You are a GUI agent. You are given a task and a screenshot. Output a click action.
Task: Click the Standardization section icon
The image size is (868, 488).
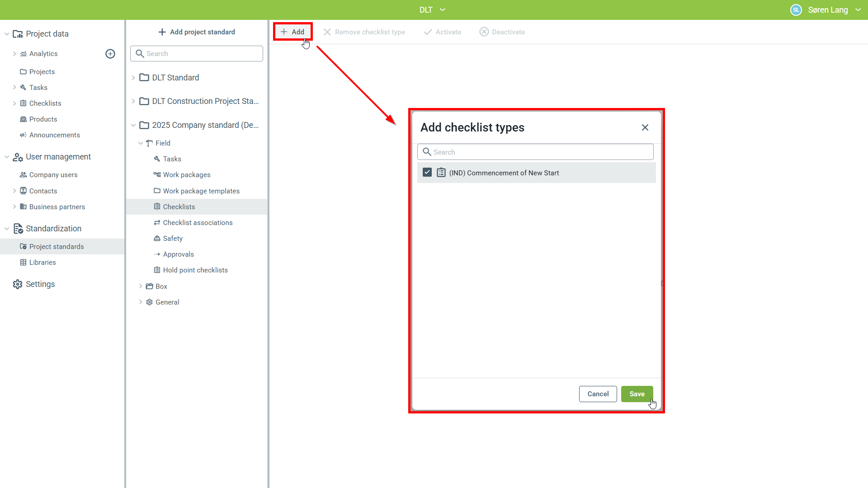pyautogui.click(x=18, y=229)
